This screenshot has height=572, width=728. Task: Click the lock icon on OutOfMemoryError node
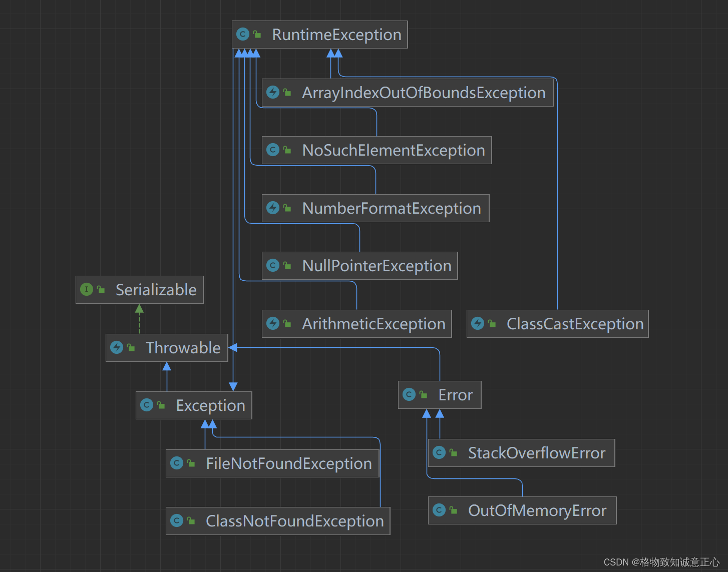click(453, 510)
